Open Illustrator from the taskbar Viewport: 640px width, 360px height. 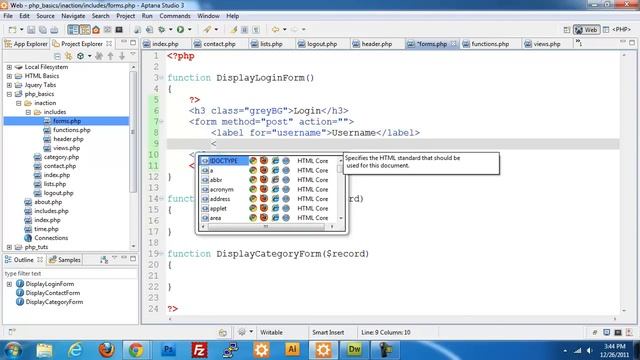tap(292, 350)
